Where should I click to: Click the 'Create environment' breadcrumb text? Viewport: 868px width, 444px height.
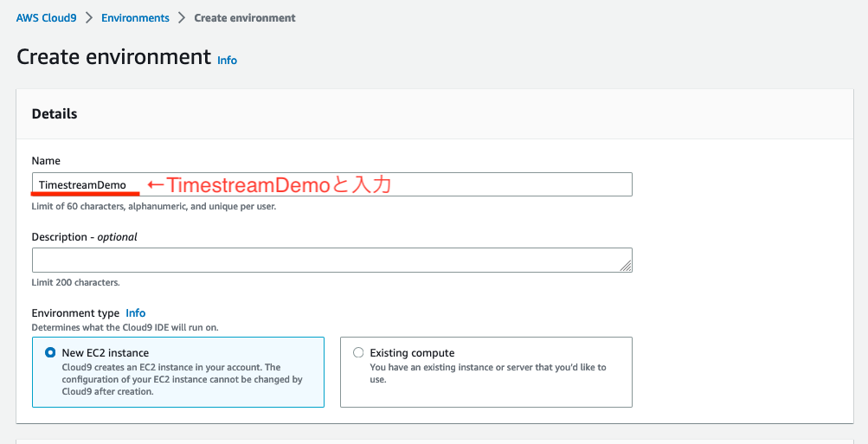tap(245, 17)
